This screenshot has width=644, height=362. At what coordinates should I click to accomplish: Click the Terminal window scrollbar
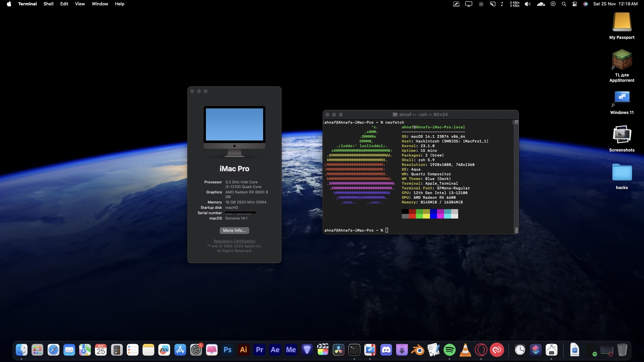point(517,230)
